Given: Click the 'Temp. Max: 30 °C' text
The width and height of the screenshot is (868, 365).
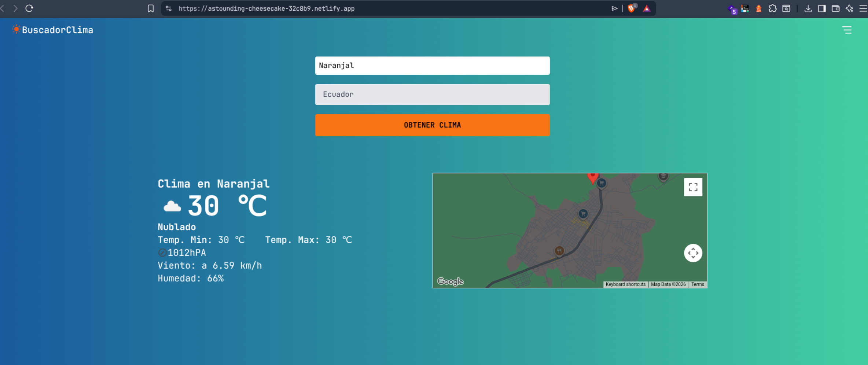Looking at the screenshot, I should (x=309, y=240).
